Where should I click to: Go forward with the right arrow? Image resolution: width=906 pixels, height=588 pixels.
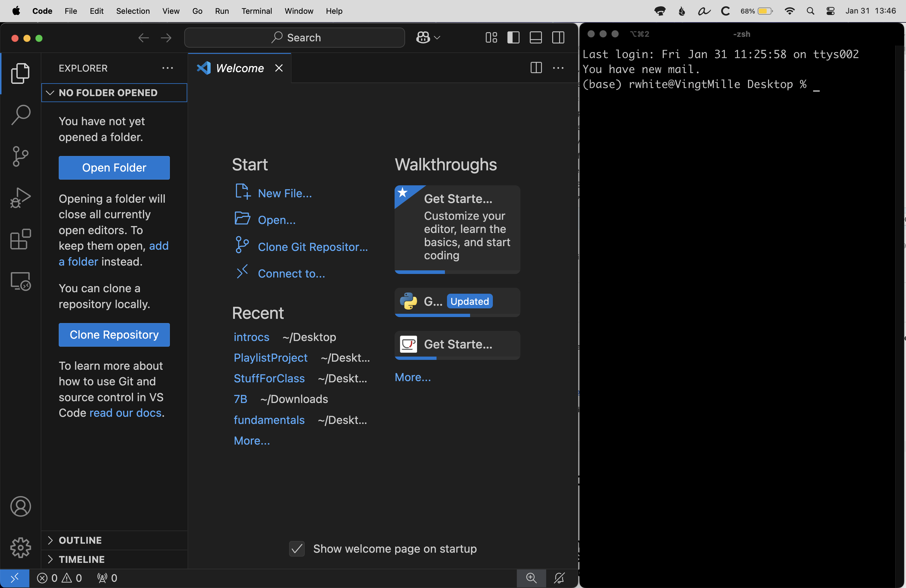click(166, 38)
